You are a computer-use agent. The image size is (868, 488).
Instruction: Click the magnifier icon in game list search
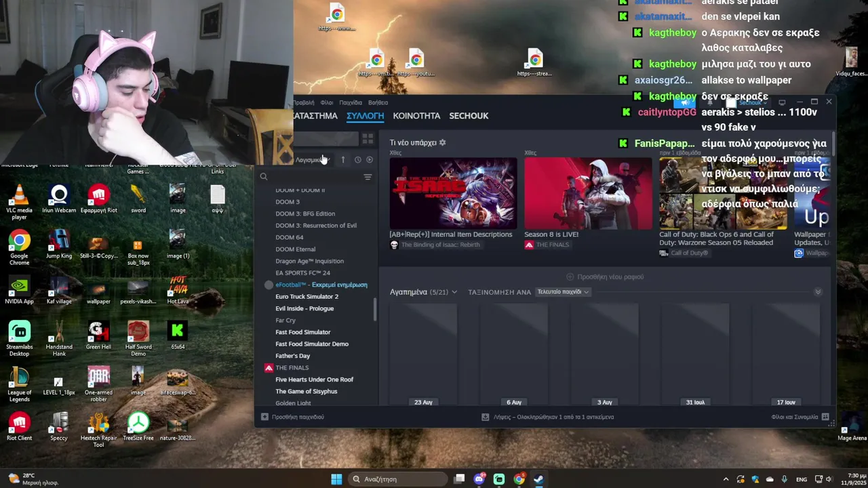[264, 177]
